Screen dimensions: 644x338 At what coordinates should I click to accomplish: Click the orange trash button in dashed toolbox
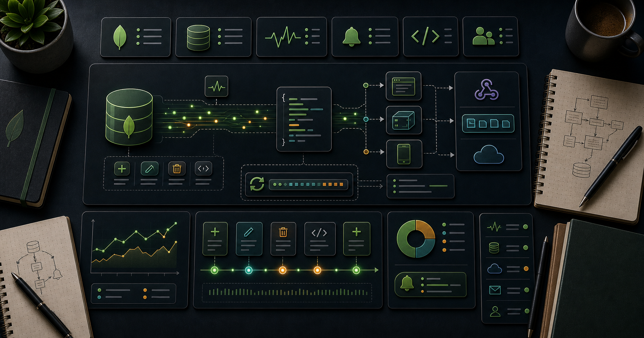point(177,169)
